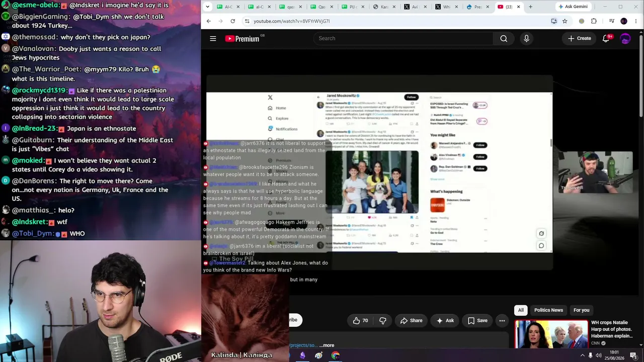Save the video to a playlist
Viewport: 644px width, 362px height.
[477, 321]
